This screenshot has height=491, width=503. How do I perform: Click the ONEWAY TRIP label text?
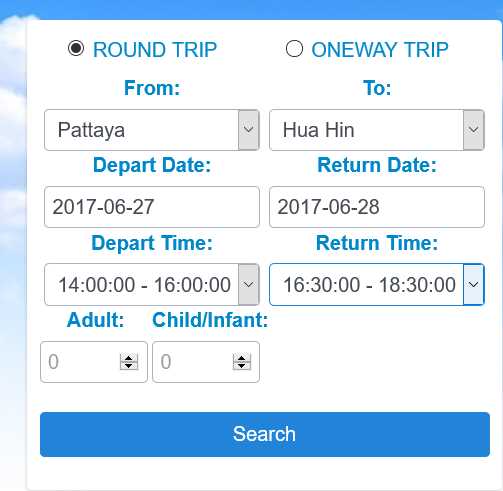380,50
